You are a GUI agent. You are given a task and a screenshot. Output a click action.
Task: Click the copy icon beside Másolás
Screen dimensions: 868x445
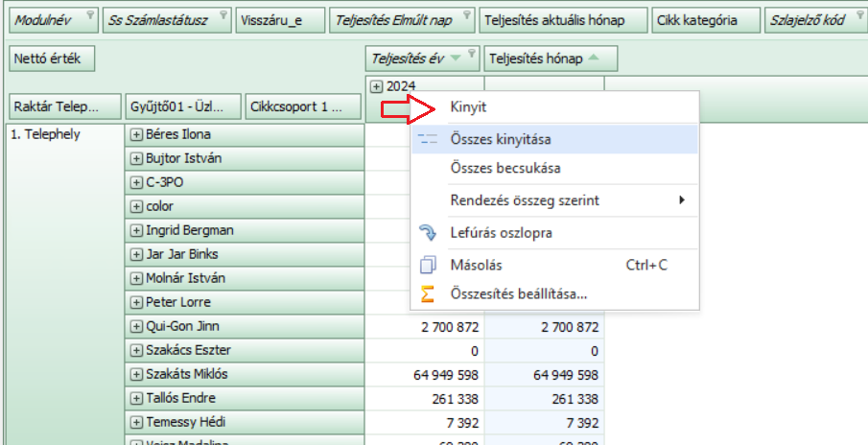coord(428,265)
